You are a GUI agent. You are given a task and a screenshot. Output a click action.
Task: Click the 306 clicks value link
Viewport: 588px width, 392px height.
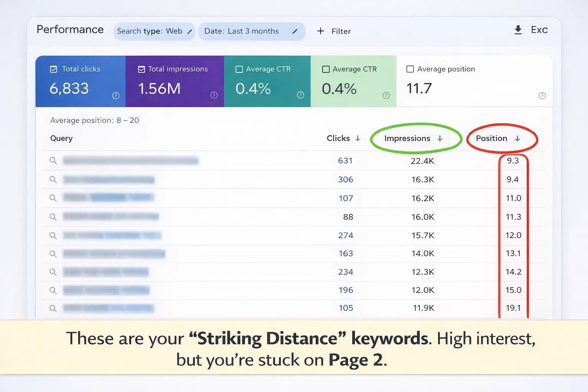[345, 180]
